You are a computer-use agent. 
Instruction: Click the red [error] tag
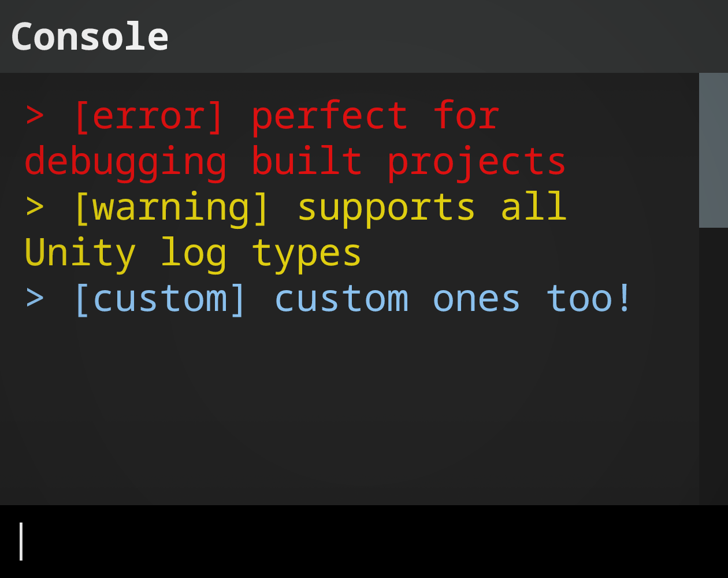point(148,116)
